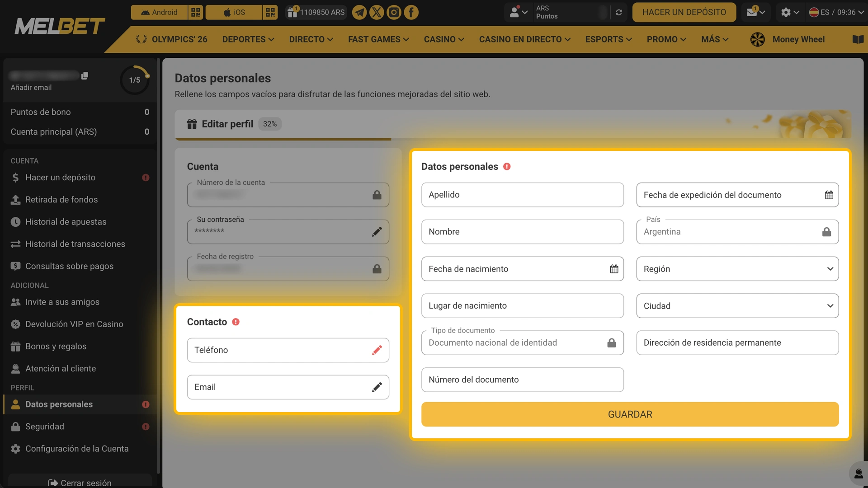Click the 1/5 profile progress ring

coord(135,80)
